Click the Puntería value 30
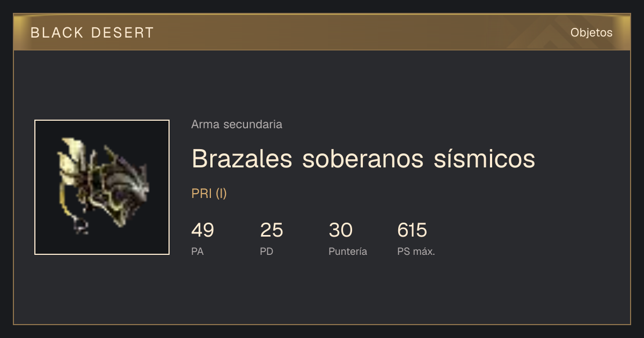This screenshot has height=338, width=644. pos(340,230)
